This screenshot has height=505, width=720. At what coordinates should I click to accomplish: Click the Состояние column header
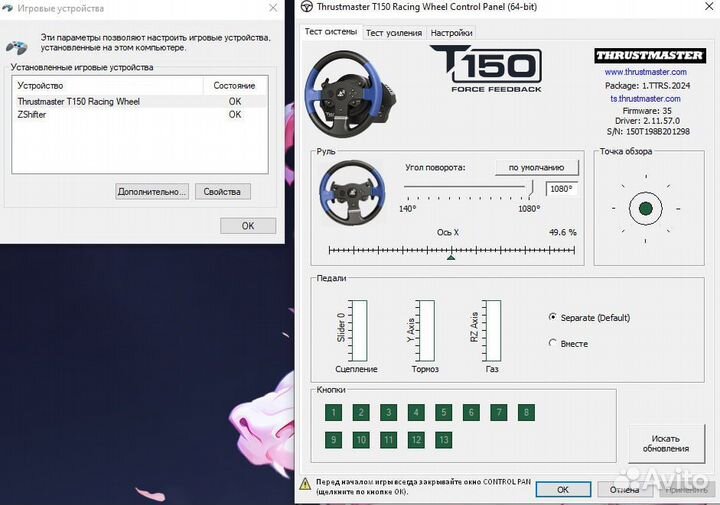[x=235, y=85]
